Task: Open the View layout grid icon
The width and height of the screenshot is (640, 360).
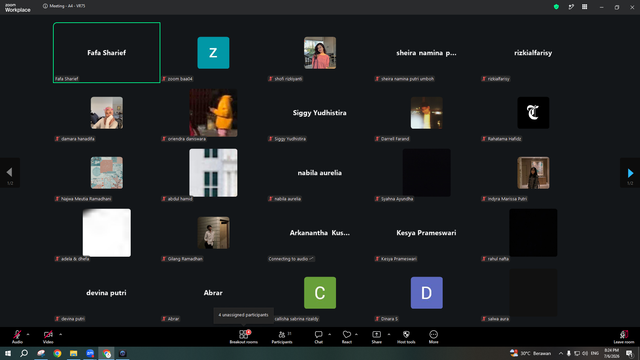Action: (x=584, y=7)
